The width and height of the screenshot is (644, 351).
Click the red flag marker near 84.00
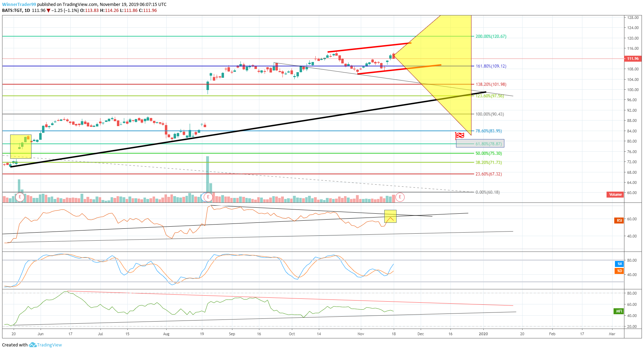[460, 136]
